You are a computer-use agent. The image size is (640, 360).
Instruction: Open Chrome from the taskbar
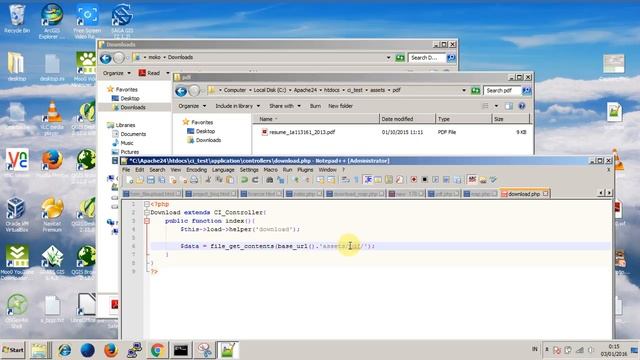point(158,350)
